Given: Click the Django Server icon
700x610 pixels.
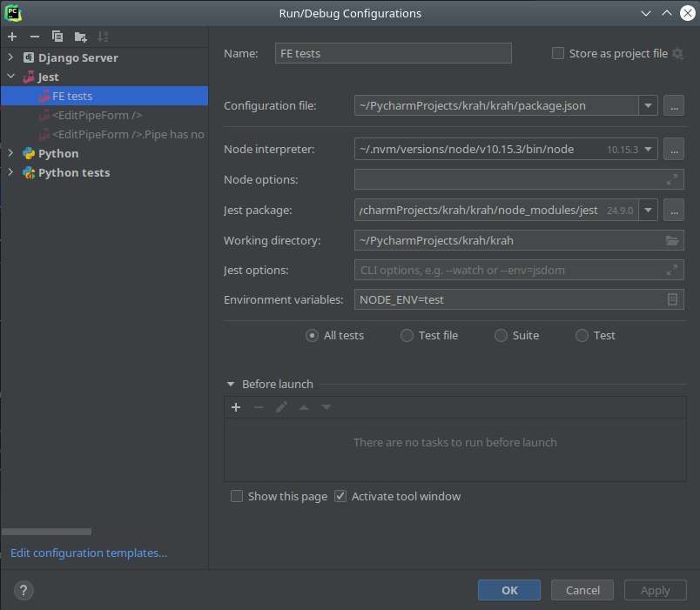Looking at the screenshot, I should tap(29, 57).
